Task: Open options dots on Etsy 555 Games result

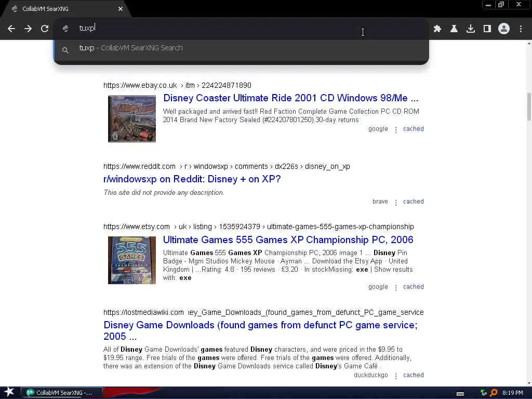Action: [x=395, y=287]
